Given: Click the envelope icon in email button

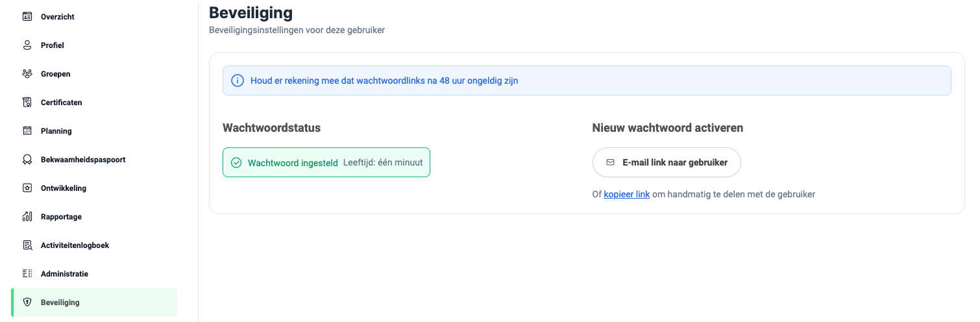Looking at the screenshot, I should pyautogui.click(x=610, y=162).
